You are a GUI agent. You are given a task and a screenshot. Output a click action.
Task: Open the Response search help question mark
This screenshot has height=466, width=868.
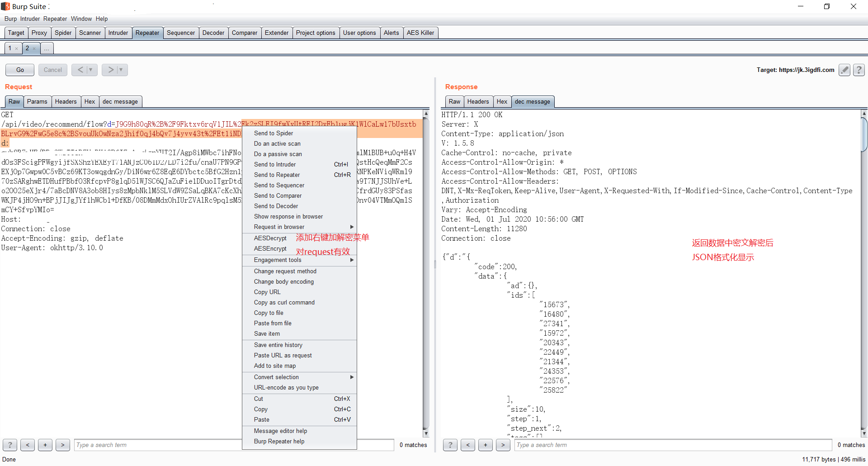click(450, 445)
